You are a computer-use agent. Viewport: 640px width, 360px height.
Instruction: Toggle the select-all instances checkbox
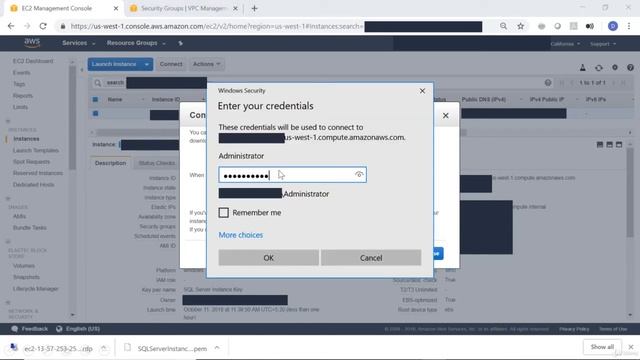click(95, 99)
